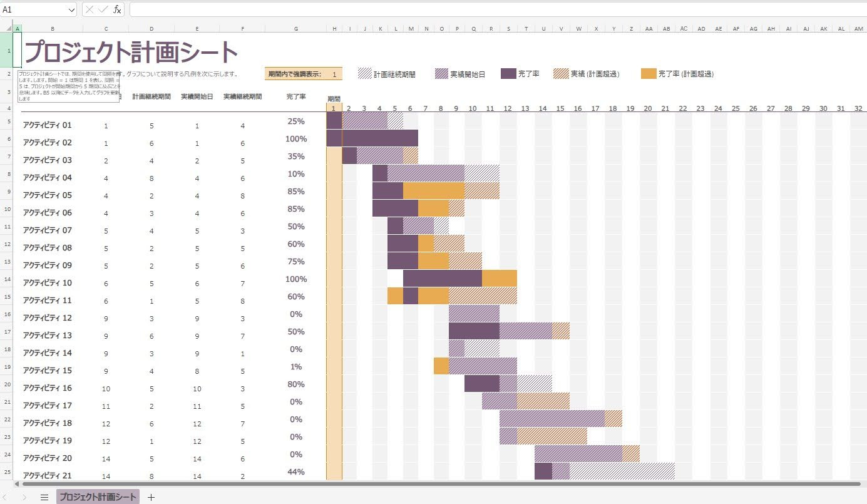Expand the Name Box dropdown arrow
Image resolution: width=867 pixels, height=504 pixels.
point(70,9)
